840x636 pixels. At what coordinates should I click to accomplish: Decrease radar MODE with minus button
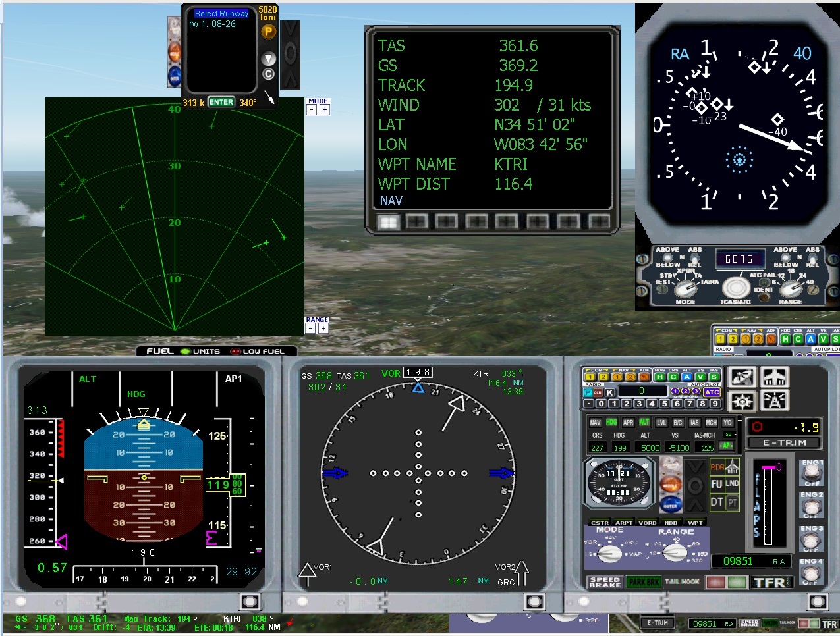point(312,110)
